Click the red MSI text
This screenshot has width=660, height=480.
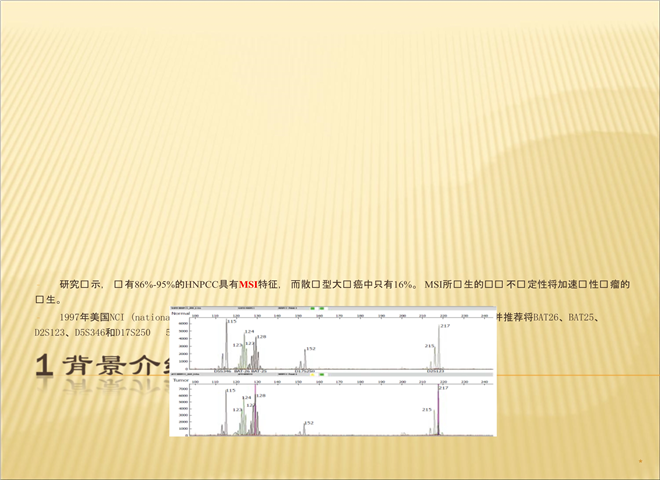(248, 285)
